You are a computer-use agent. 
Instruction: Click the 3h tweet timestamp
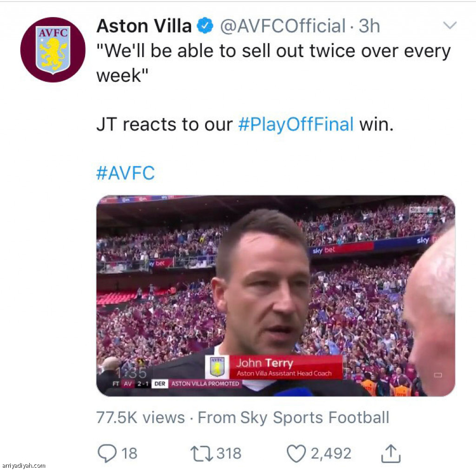[x=369, y=26]
